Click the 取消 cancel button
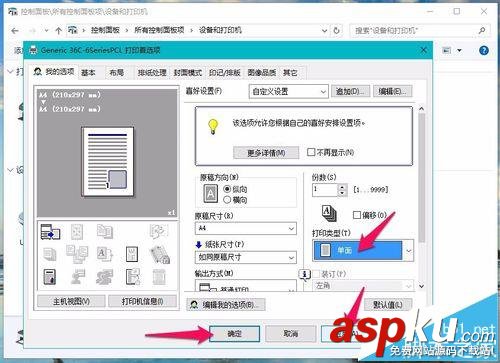The height and width of the screenshot is (363, 500). click(291, 334)
